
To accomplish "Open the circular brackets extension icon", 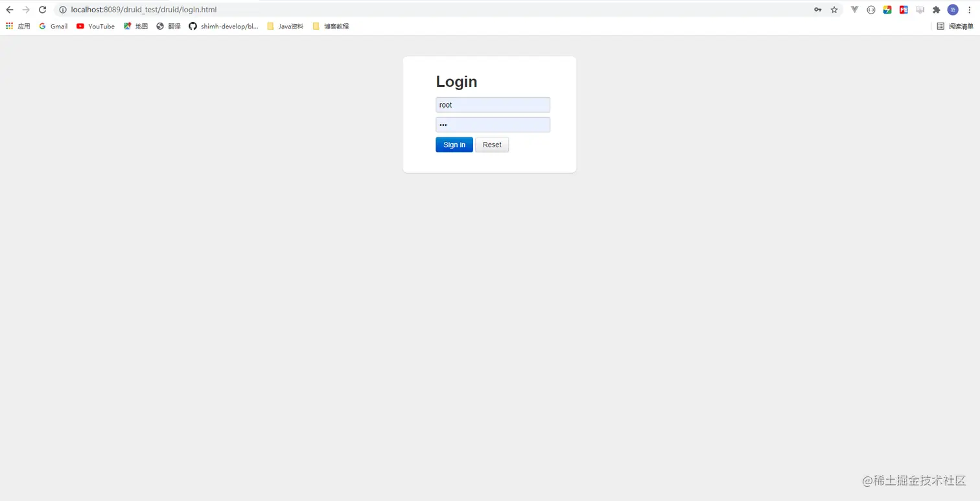I will [871, 10].
